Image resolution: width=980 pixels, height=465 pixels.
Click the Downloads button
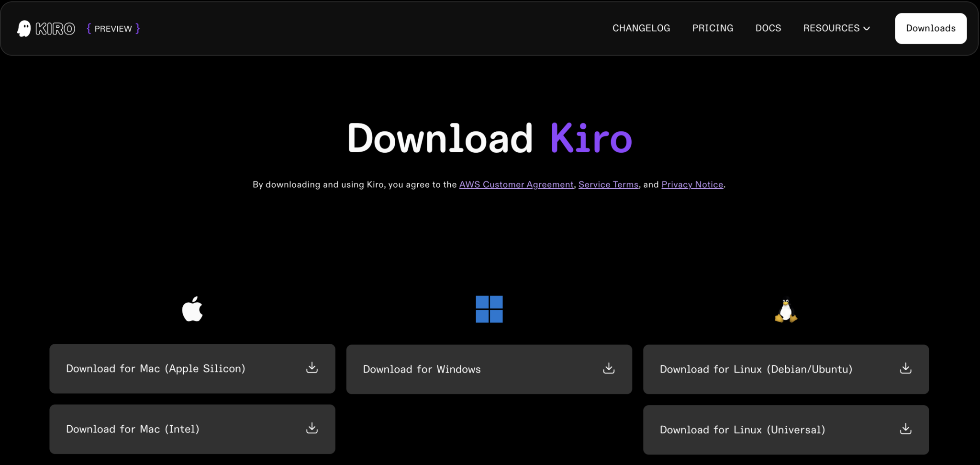pos(930,28)
